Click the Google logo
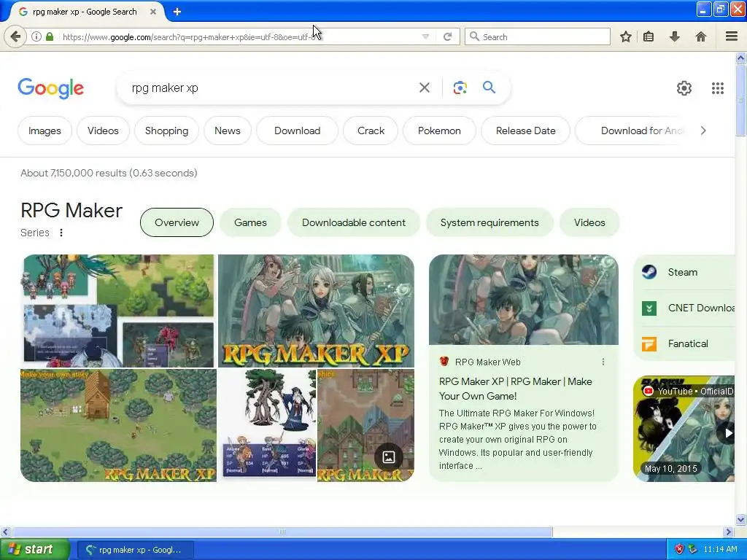747x560 pixels. [x=50, y=88]
